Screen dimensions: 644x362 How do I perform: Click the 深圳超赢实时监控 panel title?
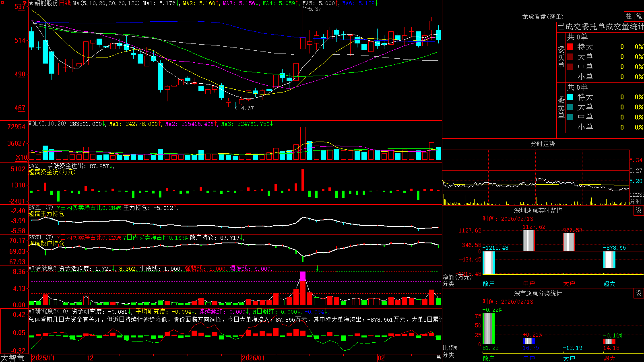[x=538, y=210]
